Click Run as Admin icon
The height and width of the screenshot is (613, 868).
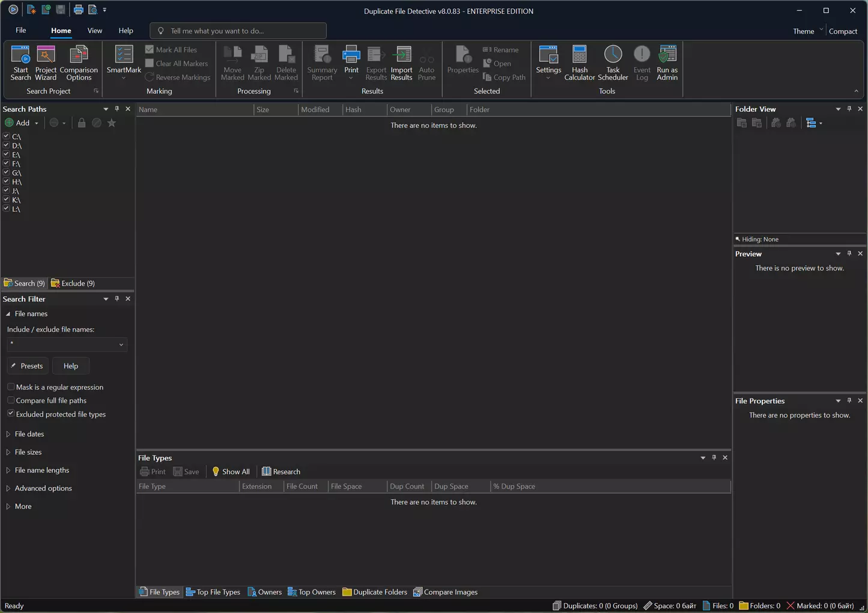(x=667, y=63)
